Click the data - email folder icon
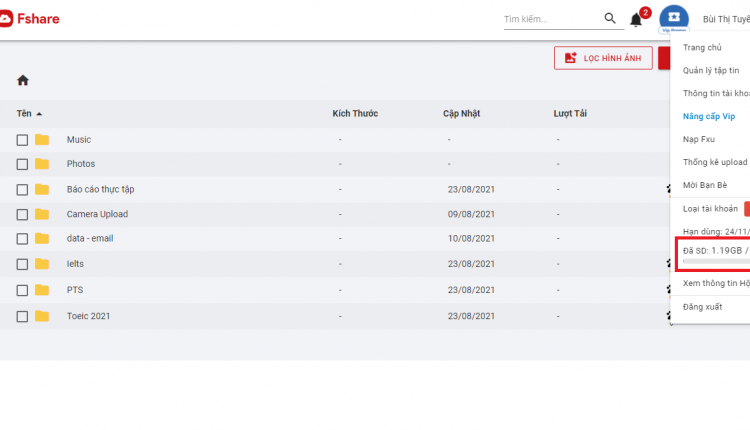The height and width of the screenshot is (430, 750). 42,238
